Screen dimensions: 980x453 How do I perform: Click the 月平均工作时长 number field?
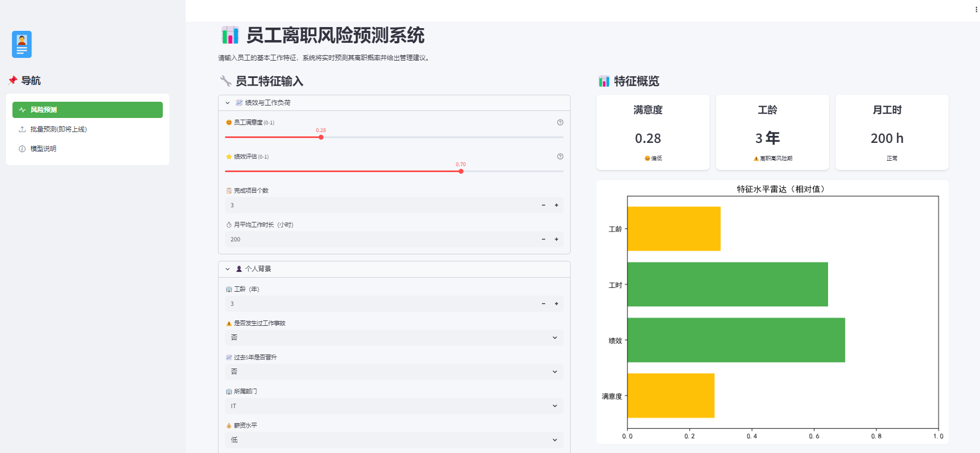[x=381, y=239]
